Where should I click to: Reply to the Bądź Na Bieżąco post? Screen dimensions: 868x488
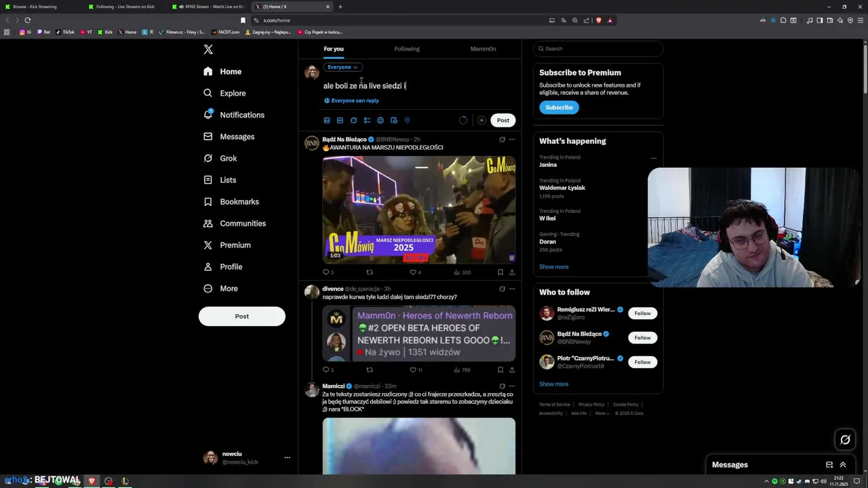tap(326, 272)
